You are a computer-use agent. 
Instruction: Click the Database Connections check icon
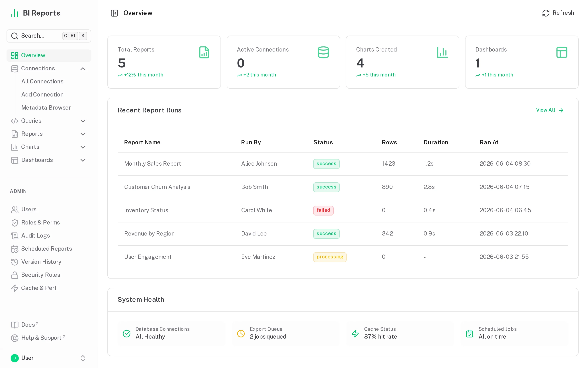coord(127,333)
